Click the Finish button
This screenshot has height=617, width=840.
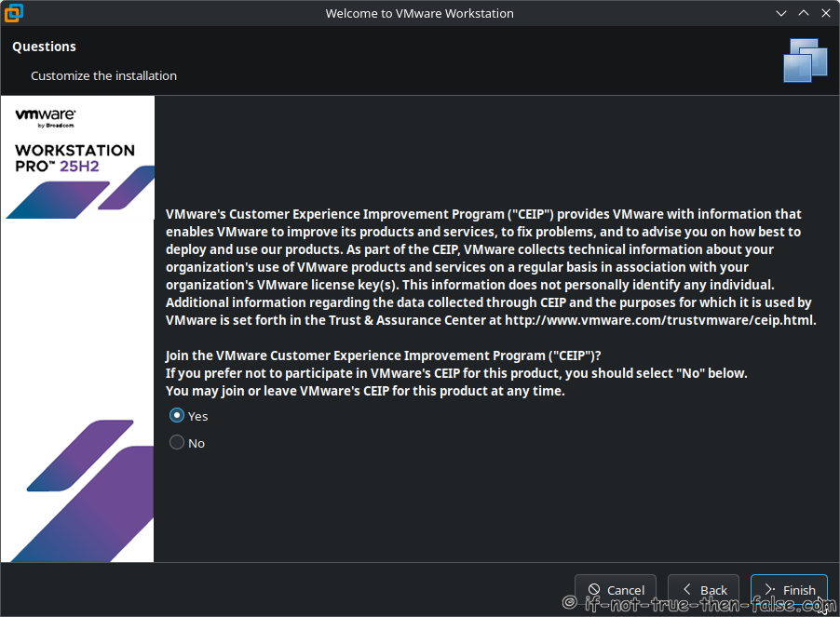789,590
